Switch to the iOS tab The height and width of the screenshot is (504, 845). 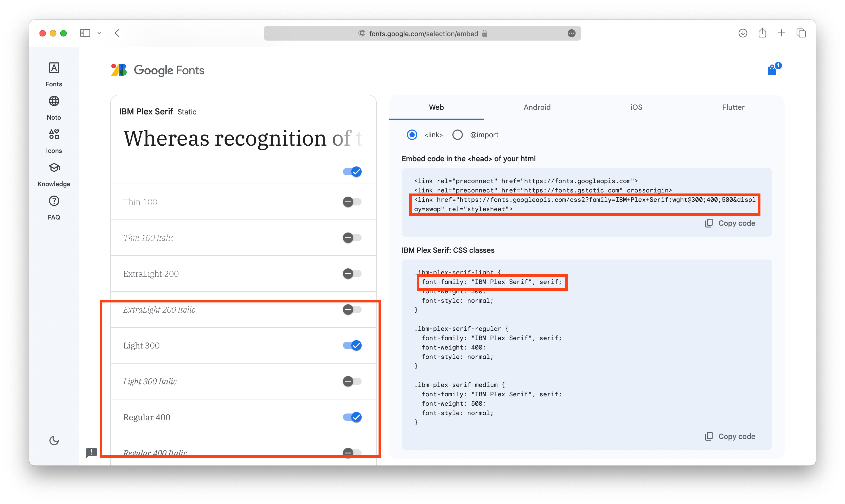[636, 107]
